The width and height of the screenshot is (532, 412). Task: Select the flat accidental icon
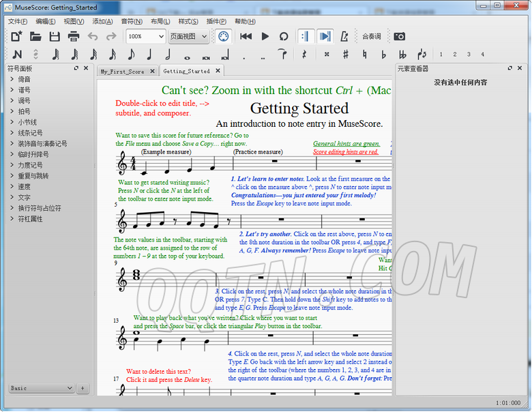[383, 55]
